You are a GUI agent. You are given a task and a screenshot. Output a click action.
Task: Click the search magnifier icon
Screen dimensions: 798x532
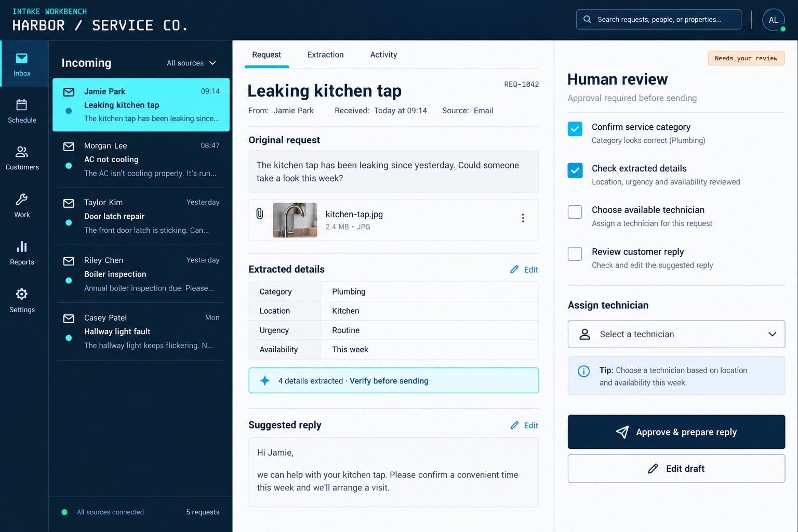(587, 19)
